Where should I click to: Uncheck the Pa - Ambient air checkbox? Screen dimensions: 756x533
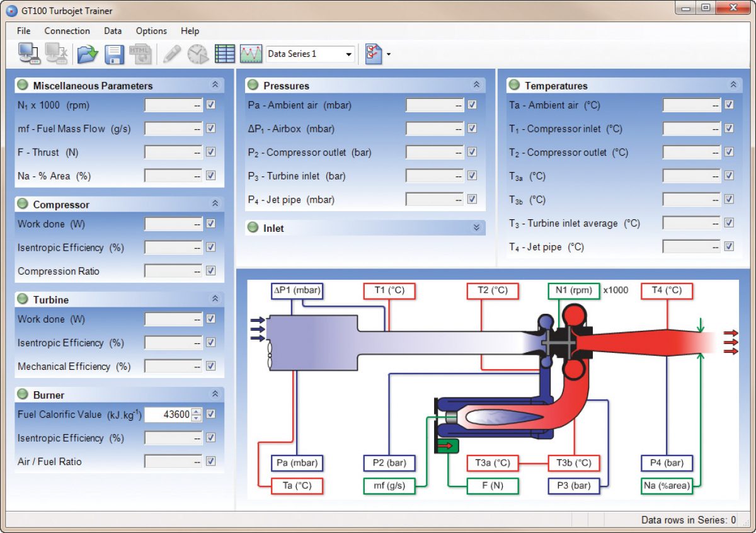pyautogui.click(x=472, y=105)
